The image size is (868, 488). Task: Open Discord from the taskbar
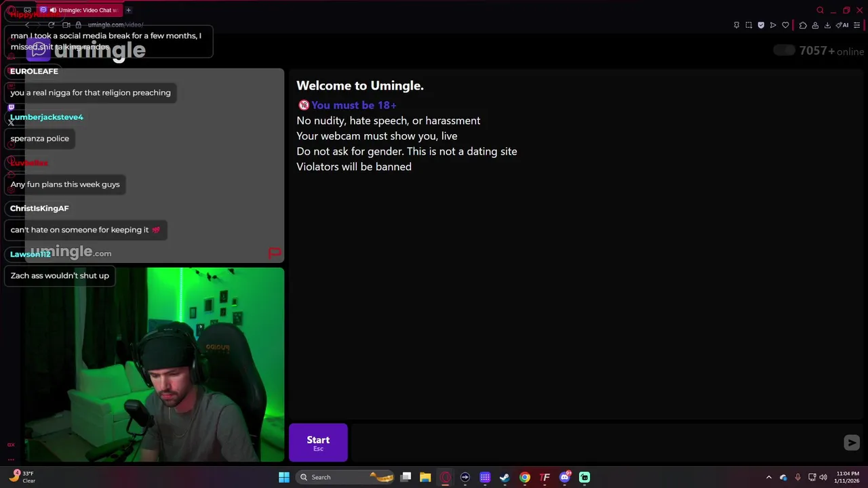coord(564,477)
